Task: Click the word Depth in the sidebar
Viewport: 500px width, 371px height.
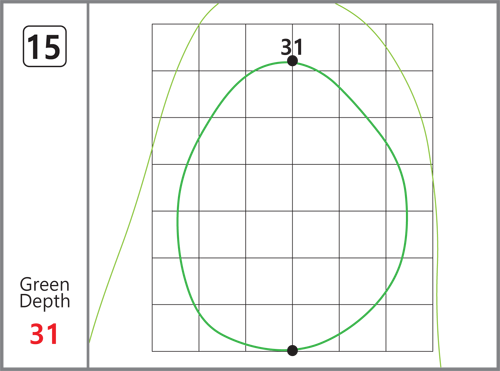Action: click(45, 301)
